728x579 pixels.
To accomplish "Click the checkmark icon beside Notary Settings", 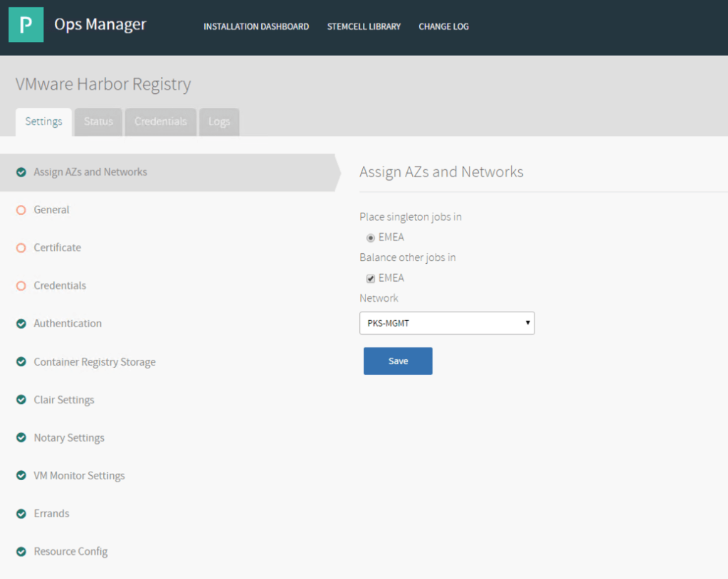I will click(21, 437).
